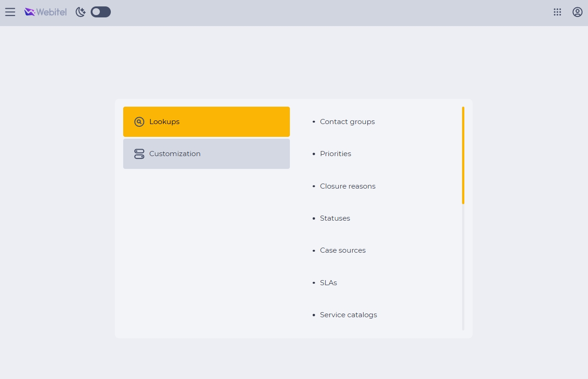Open the SLAs lookup
The height and width of the screenshot is (379, 588).
(x=328, y=283)
